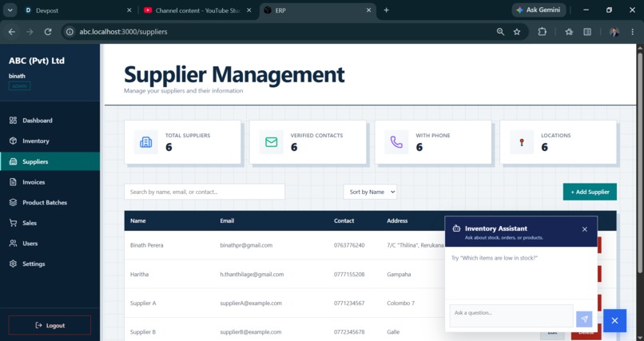The height and width of the screenshot is (341, 644).
Task: Click the ADMIN role badge
Action: tap(20, 86)
